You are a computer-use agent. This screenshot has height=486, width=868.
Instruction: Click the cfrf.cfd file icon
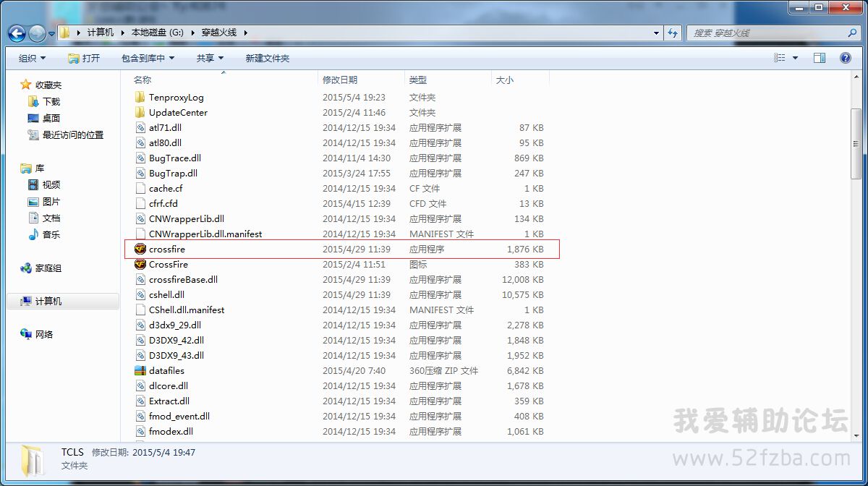pyautogui.click(x=140, y=203)
